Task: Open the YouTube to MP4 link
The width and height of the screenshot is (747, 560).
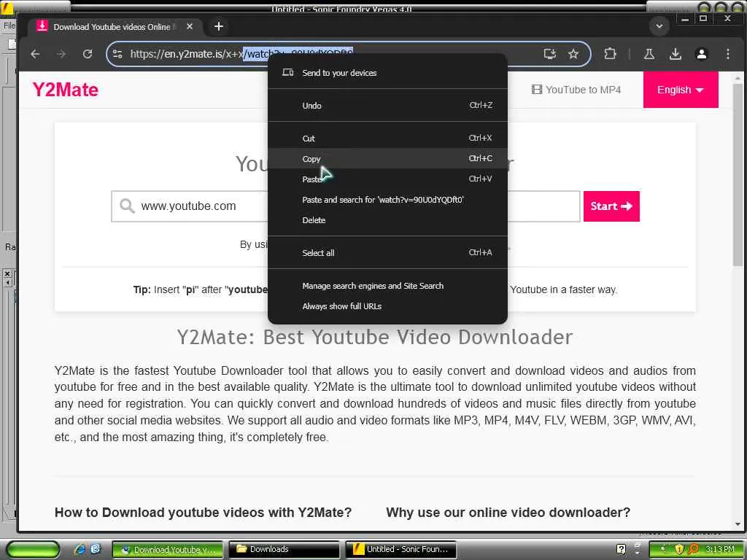Action: [576, 90]
